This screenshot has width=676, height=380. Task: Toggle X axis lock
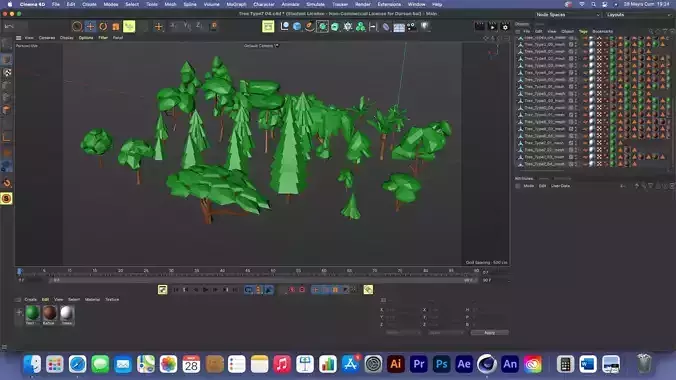(x=174, y=26)
